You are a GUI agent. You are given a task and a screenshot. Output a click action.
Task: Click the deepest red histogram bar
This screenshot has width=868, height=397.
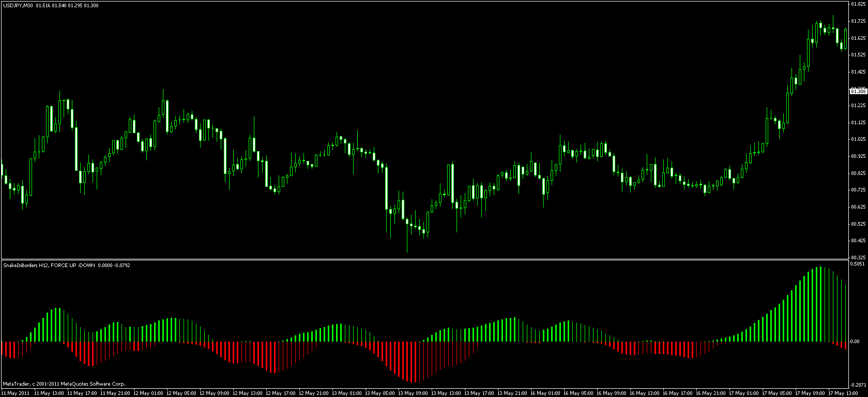tap(415, 362)
